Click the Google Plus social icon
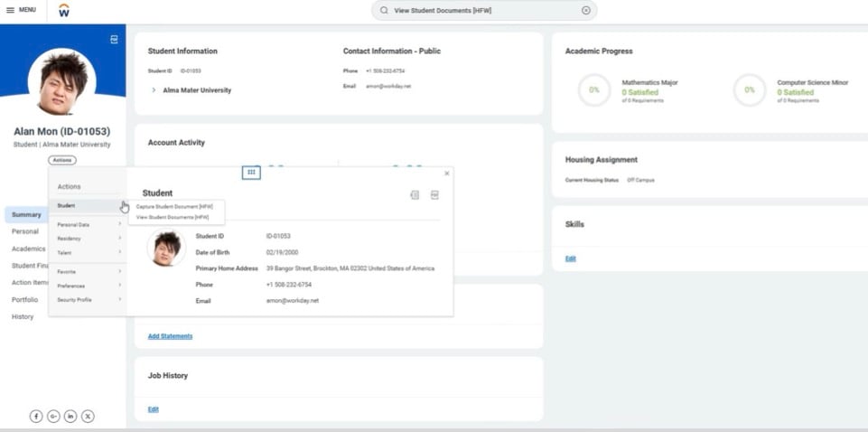The height and width of the screenshot is (432, 868). coord(53,417)
